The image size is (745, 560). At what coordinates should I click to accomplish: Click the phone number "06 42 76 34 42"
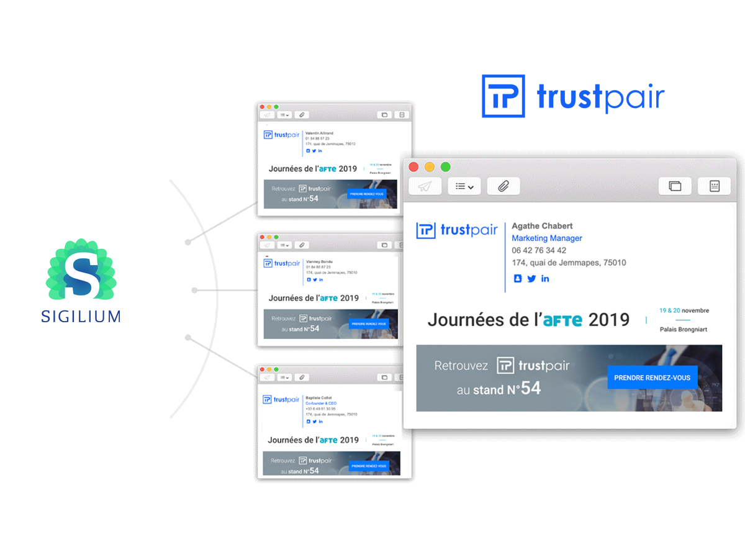coord(539,251)
